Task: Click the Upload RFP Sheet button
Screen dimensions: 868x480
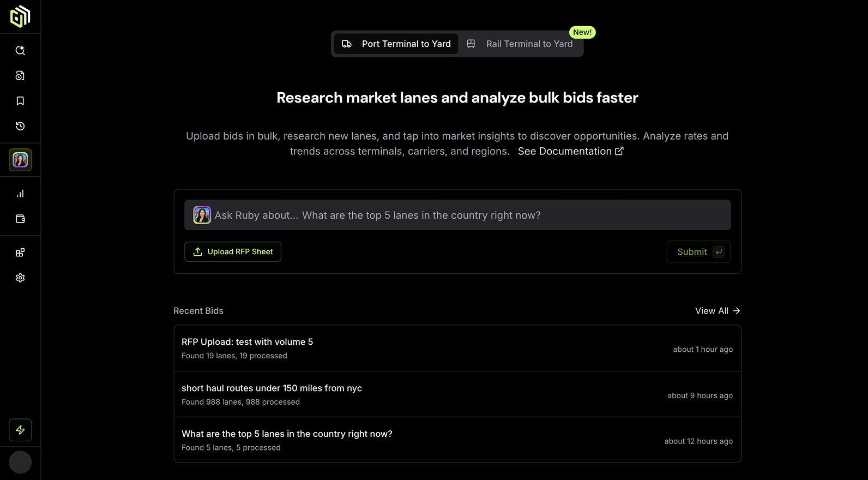Action: pyautogui.click(x=233, y=251)
